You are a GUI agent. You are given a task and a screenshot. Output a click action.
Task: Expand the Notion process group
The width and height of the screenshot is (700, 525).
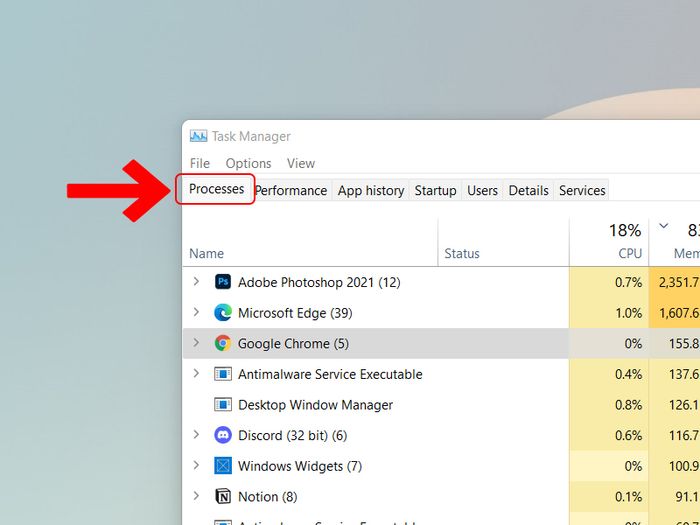[x=196, y=496]
